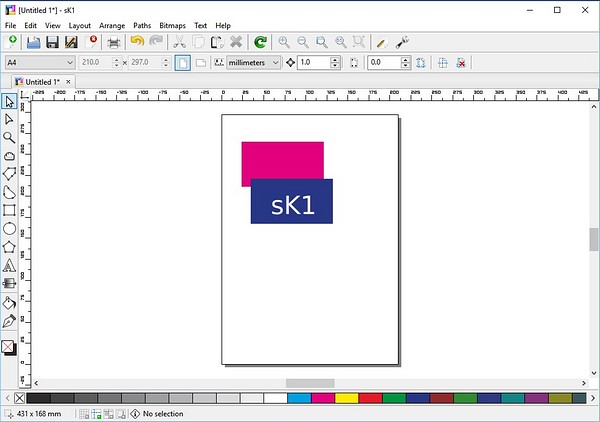This screenshot has width=600, height=422.
Task: Click the zoom to selection icon
Action: point(359,42)
